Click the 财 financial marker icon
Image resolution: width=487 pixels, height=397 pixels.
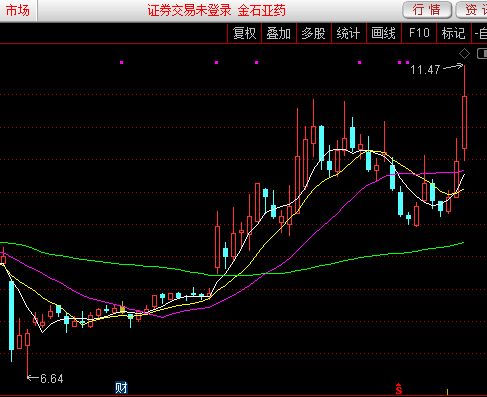click(121, 388)
